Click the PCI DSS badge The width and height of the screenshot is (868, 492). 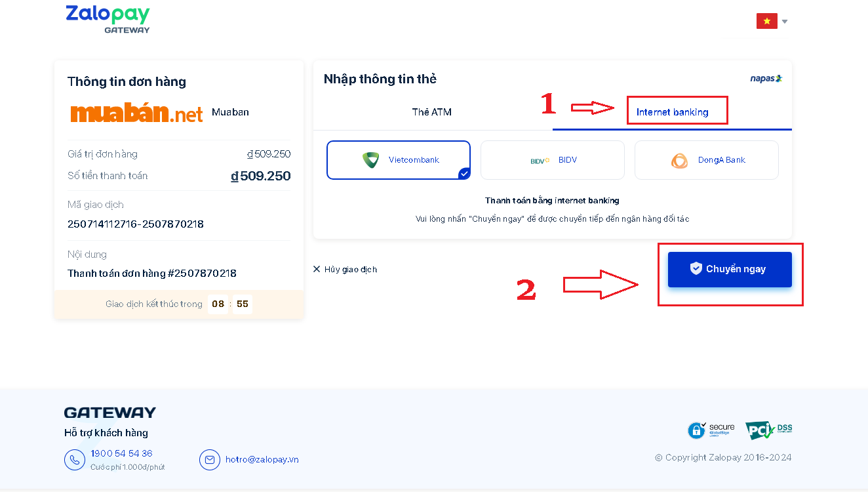coord(768,430)
